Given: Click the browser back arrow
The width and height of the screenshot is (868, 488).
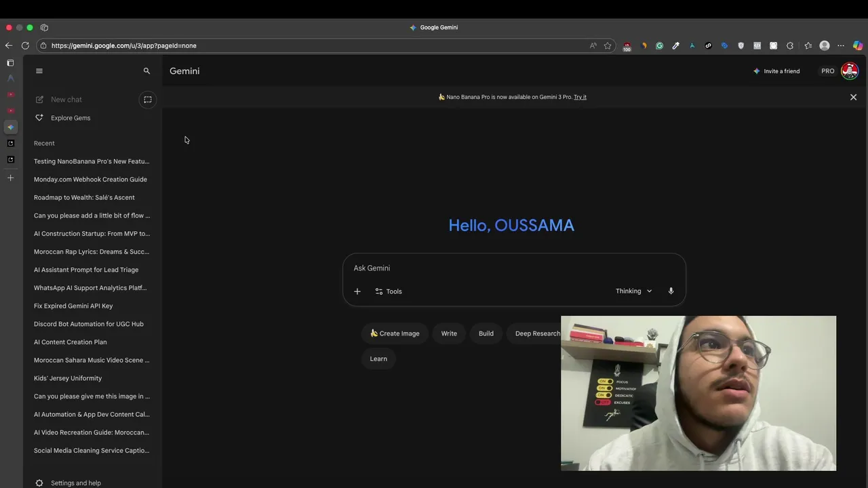Looking at the screenshot, I should pyautogui.click(x=8, y=45).
